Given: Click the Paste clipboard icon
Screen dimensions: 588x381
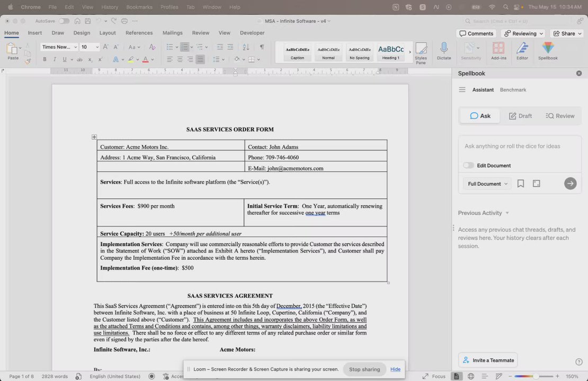Looking at the screenshot, I should point(12,49).
